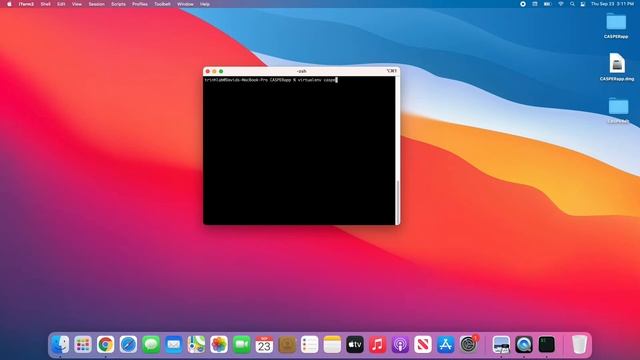
Task: Click the iTerm terminal icon in dock
Action: coord(546,344)
